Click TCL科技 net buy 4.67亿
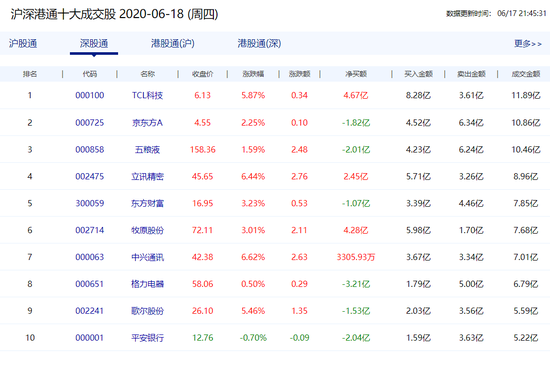 (x=356, y=95)
